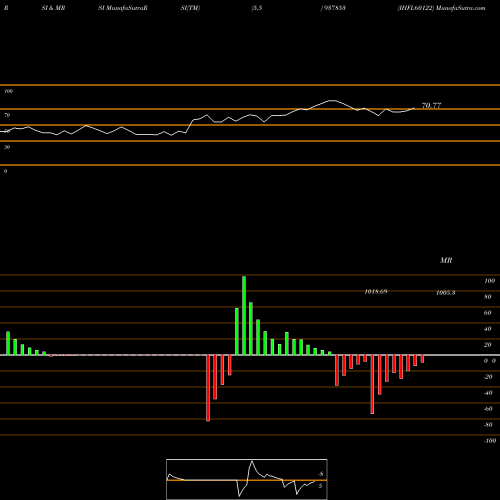Click the 40 label on MR axis

click(488, 329)
